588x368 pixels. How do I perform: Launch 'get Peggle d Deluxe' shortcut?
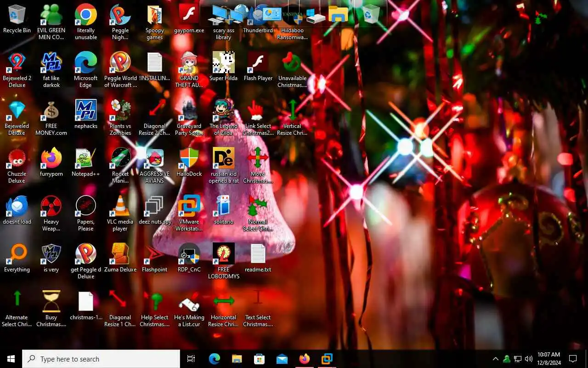(x=86, y=261)
